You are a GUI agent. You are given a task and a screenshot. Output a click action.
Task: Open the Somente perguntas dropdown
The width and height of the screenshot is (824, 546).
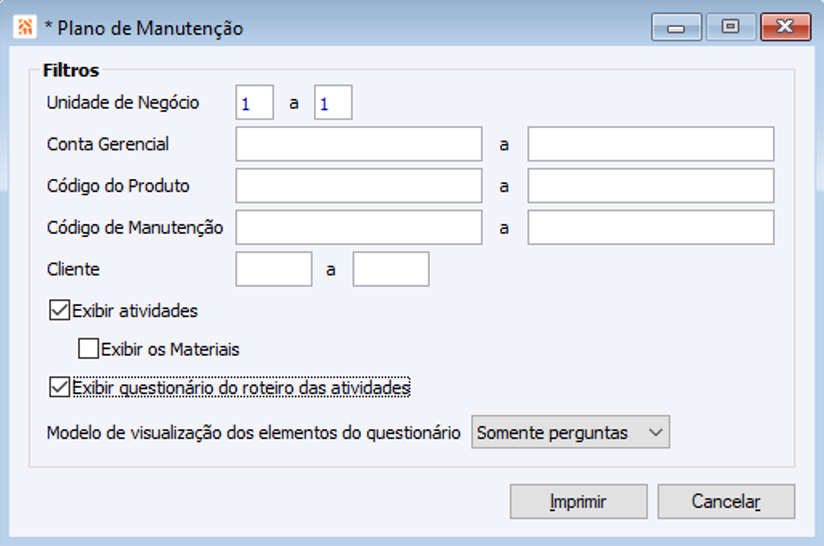click(570, 433)
